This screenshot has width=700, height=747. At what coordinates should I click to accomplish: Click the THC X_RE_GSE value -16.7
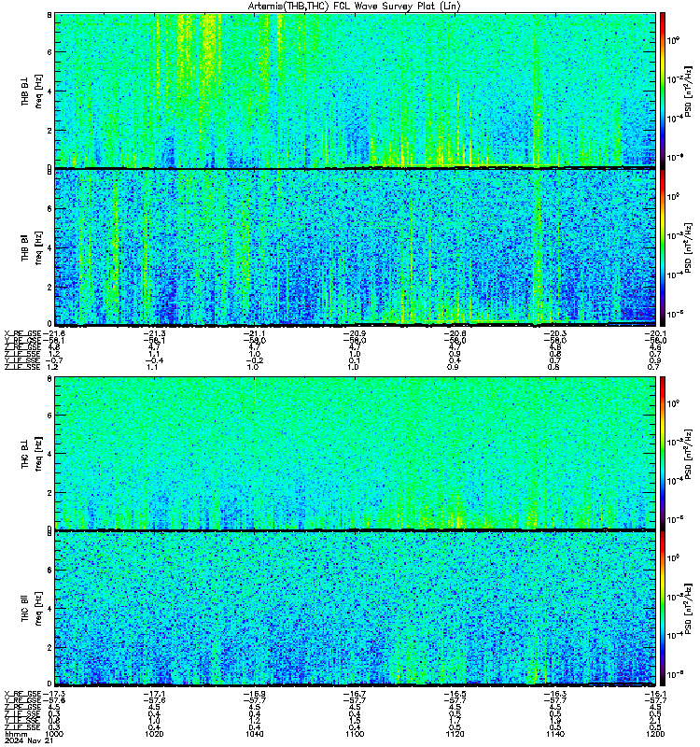point(355,694)
